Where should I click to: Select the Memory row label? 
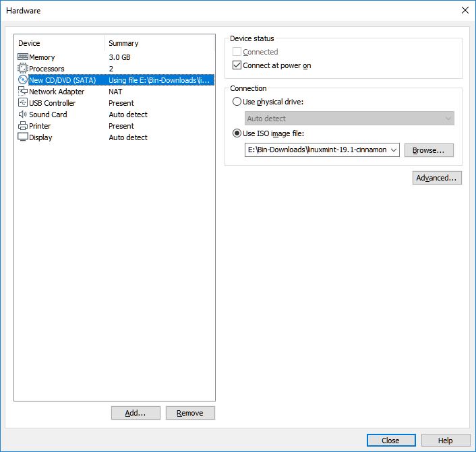click(42, 57)
